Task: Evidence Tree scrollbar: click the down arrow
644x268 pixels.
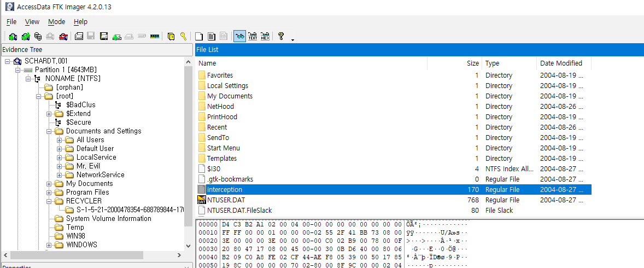Action: [x=189, y=246]
